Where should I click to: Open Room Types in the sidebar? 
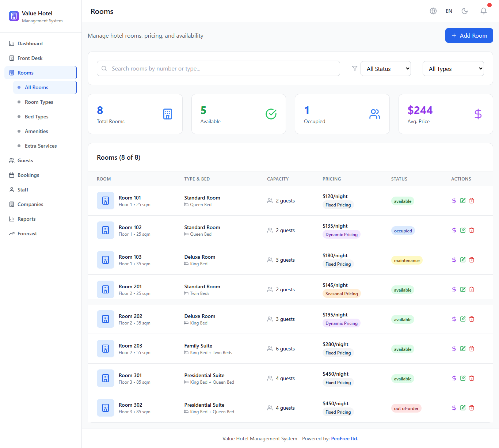[x=39, y=102]
